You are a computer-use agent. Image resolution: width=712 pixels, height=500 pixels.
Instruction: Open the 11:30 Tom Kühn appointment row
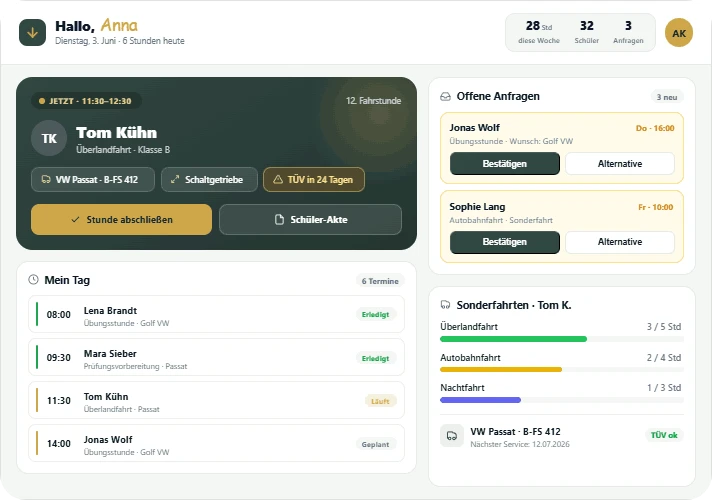216,401
